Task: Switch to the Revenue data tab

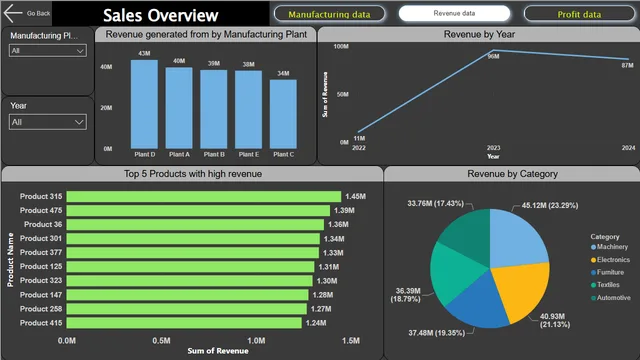Action: click(454, 13)
